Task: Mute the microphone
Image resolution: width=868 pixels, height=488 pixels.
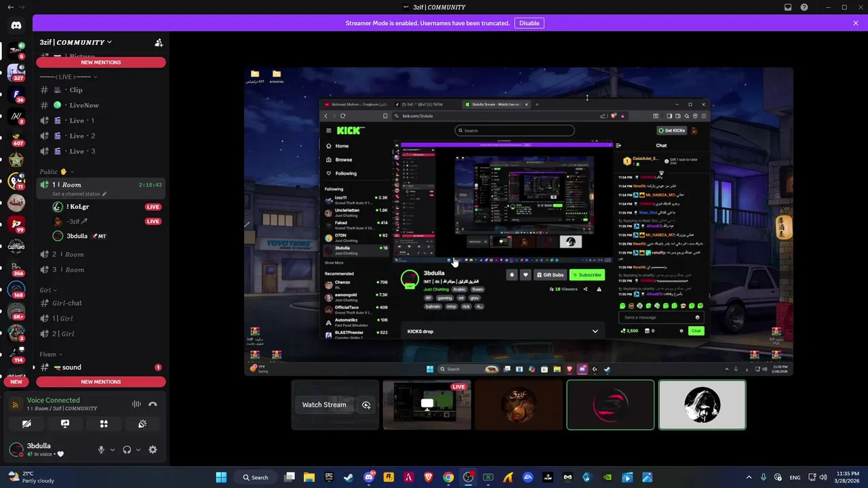Action: [x=101, y=449]
